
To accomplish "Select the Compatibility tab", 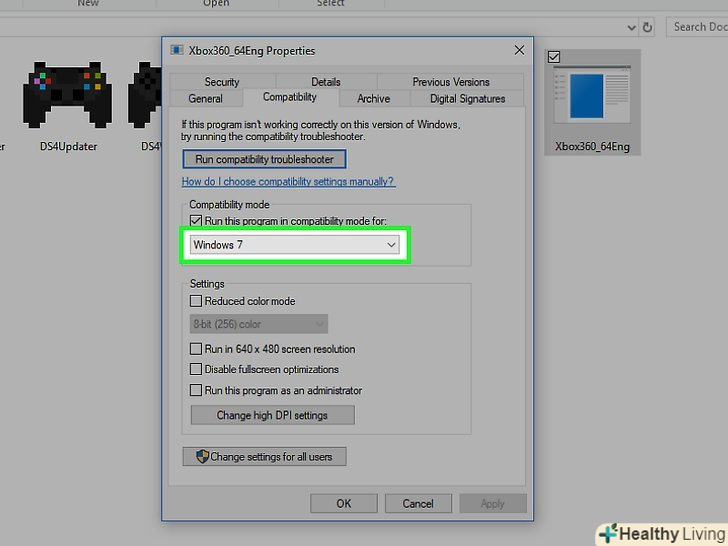I will 290,97.
